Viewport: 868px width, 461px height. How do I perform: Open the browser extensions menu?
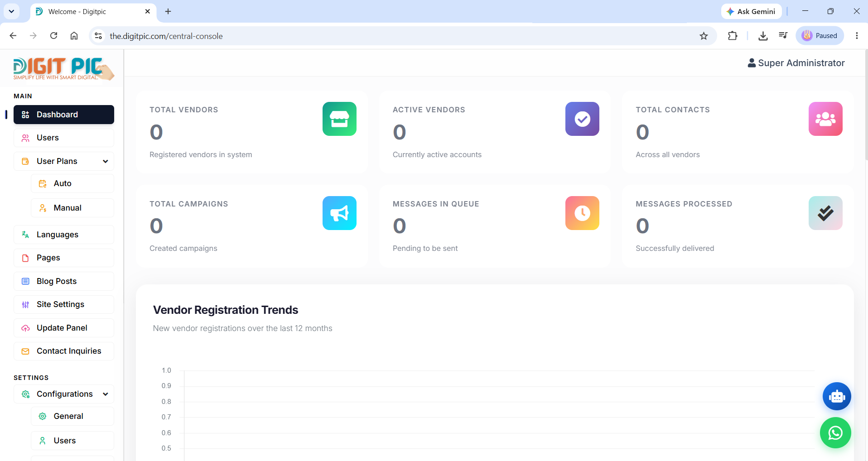pyautogui.click(x=733, y=36)
